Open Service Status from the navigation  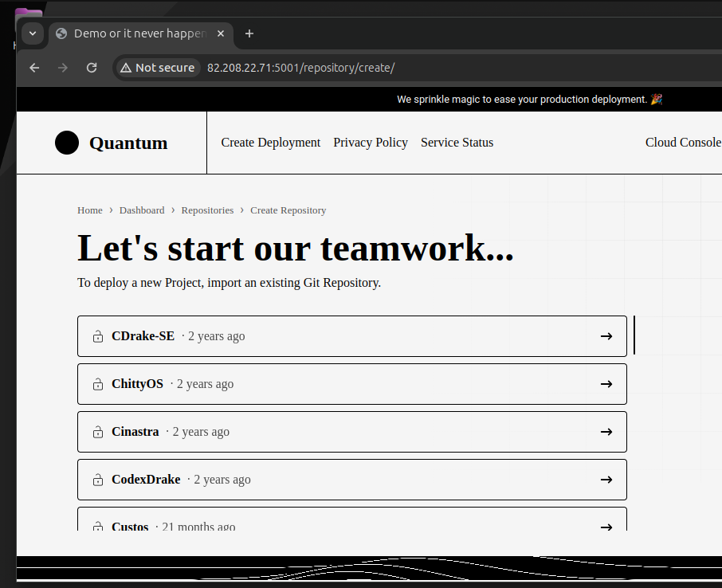(457, 142)
